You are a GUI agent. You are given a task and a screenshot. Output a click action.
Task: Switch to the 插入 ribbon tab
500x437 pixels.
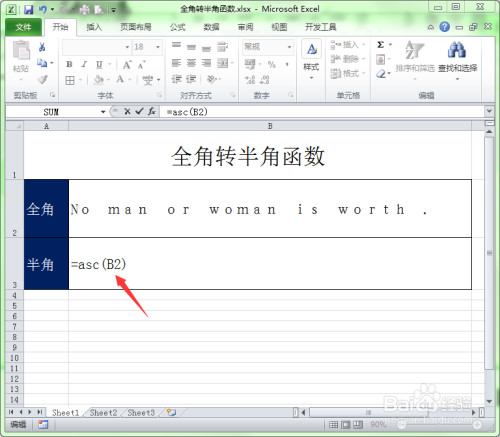pyautogui.click(x=94, y=27)
